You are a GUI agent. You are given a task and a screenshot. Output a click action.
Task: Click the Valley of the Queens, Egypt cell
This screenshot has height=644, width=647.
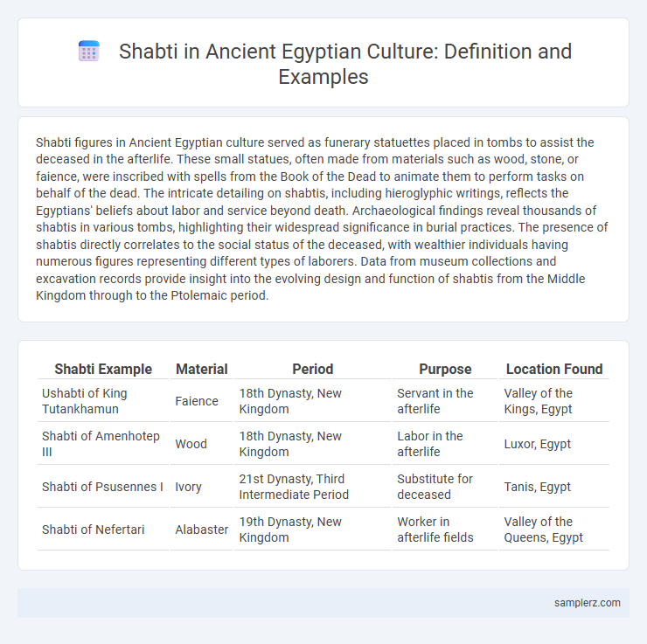click(x=554, y=530)
